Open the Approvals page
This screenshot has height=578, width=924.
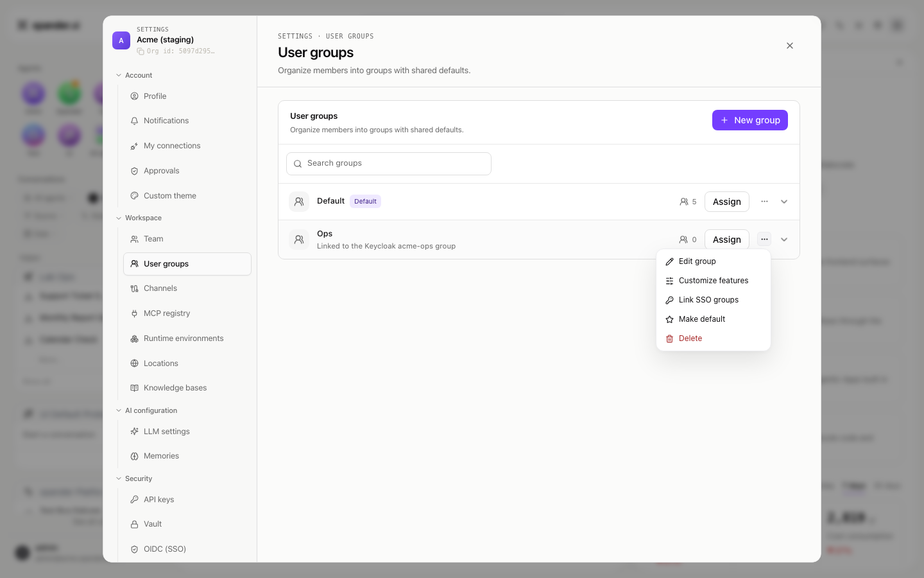187,171
